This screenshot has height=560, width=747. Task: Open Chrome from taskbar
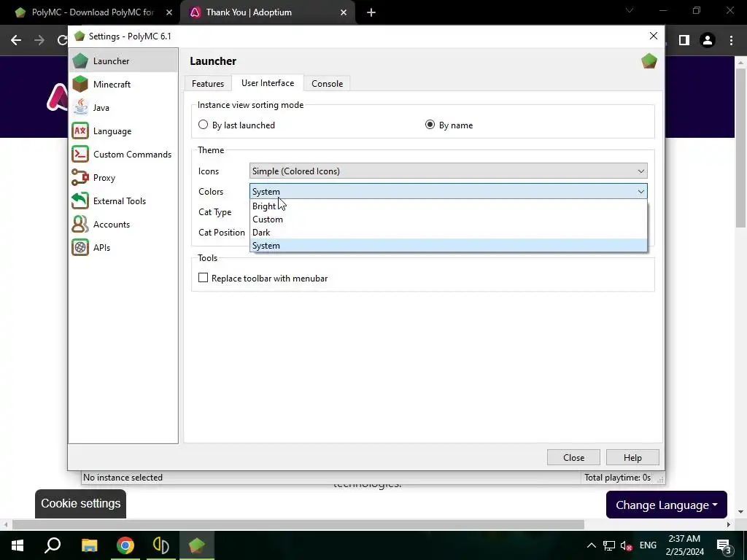click(125, 545)
